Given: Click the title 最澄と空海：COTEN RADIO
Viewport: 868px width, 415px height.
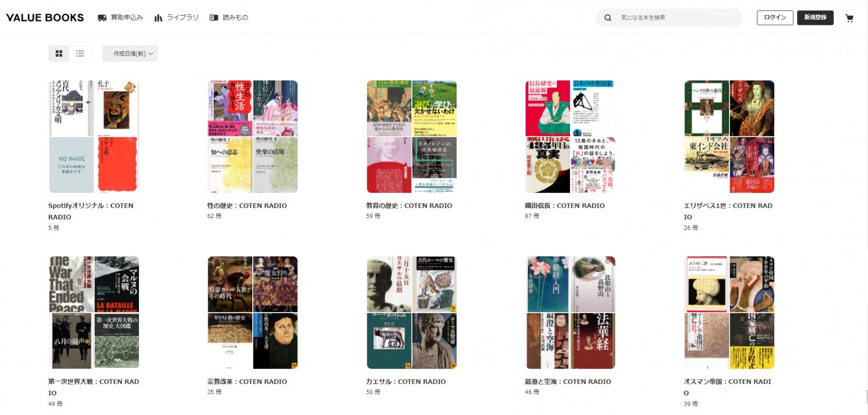Looking at the screenshot, I should click(568, 381).
